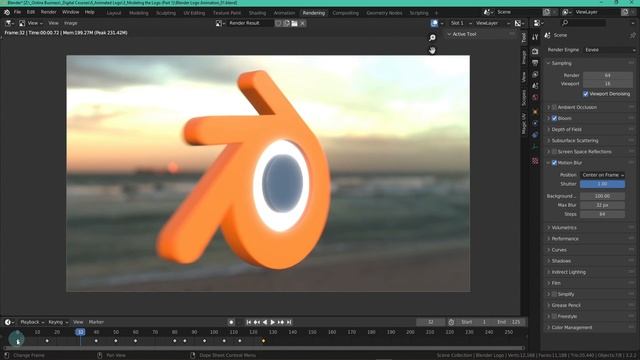Viewport: 640px width, 360px height.
Task: Select the orange keyframe diamond in timeline
Action: pyautogui.click(x=263, y=341)
